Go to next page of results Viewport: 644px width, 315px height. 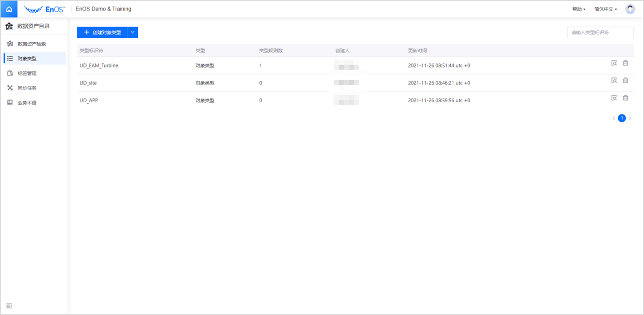(x=630, y=118)
